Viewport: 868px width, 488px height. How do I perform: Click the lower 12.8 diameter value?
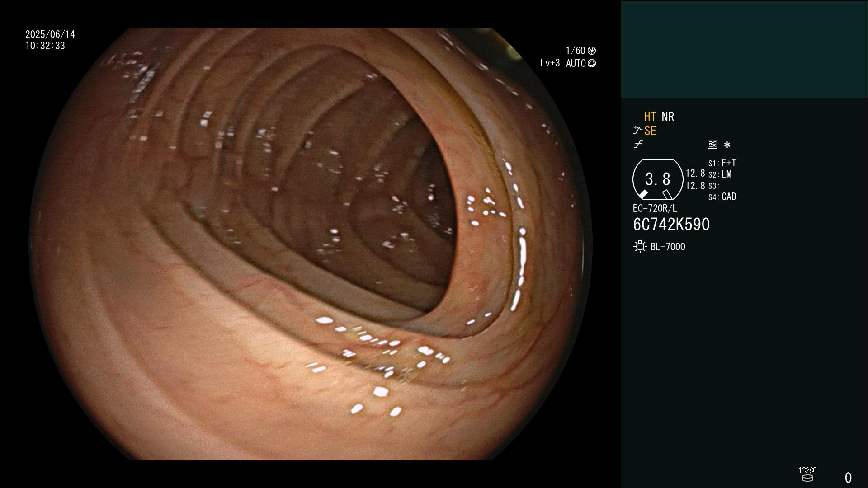pos(695,186)
